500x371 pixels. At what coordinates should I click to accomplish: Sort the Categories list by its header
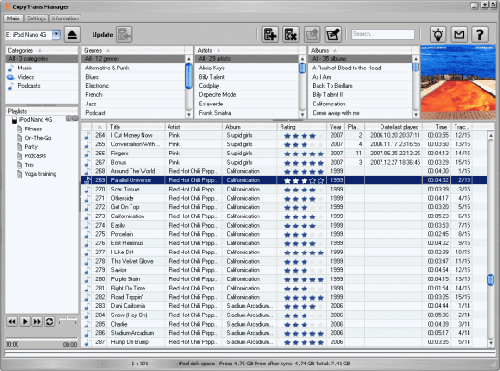41,50
